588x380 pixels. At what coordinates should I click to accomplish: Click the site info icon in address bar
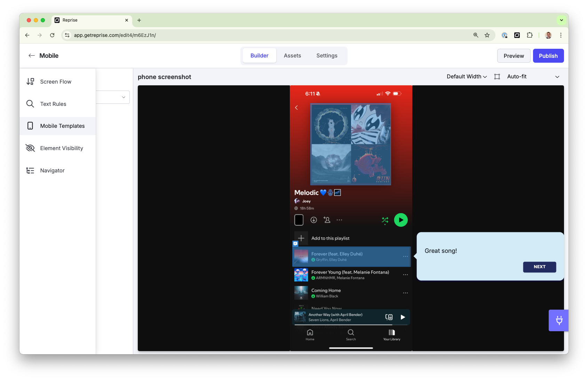[x=67, y=35]
